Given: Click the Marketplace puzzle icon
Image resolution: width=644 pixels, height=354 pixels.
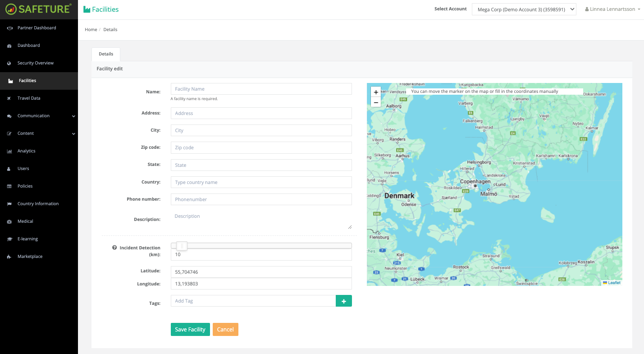Looking at the screenshot, I should [9, 257].
